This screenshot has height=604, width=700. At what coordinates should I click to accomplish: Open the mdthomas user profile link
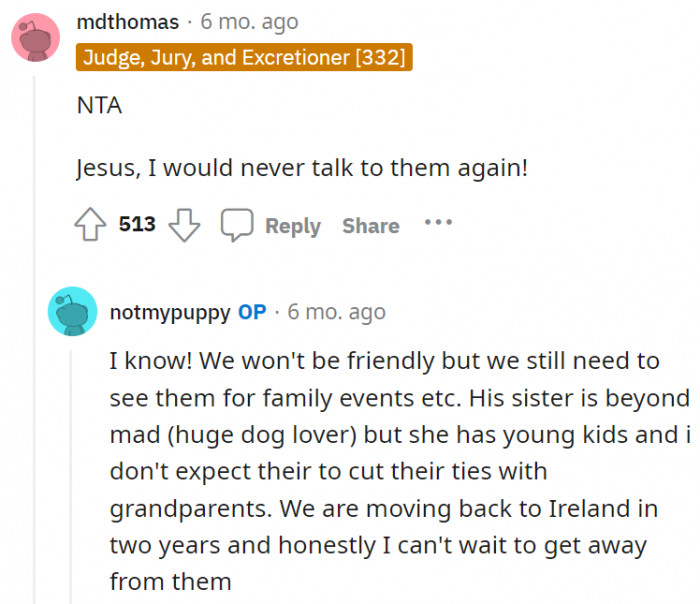click(x=127, y=21)
